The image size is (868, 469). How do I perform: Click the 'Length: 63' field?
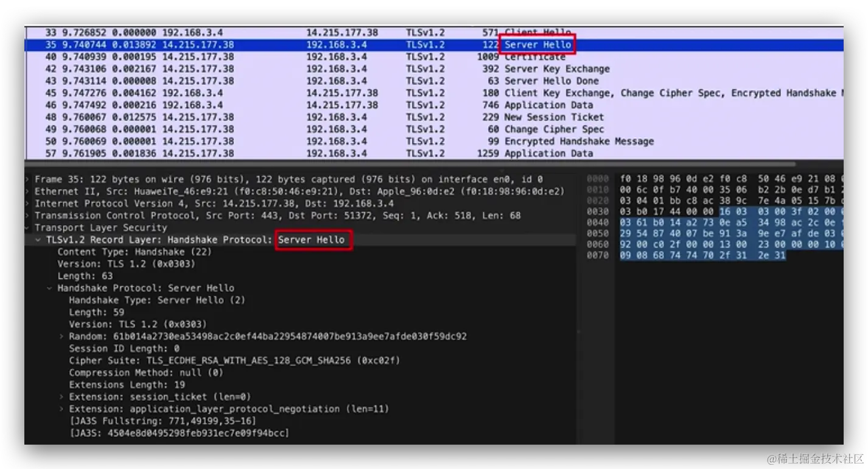(85, 276)
